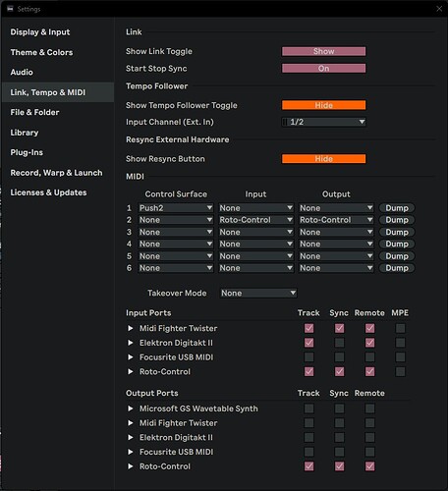Open row 1 Output dropdown
This screenshot has width=448, height=491.
click(336, 208)
